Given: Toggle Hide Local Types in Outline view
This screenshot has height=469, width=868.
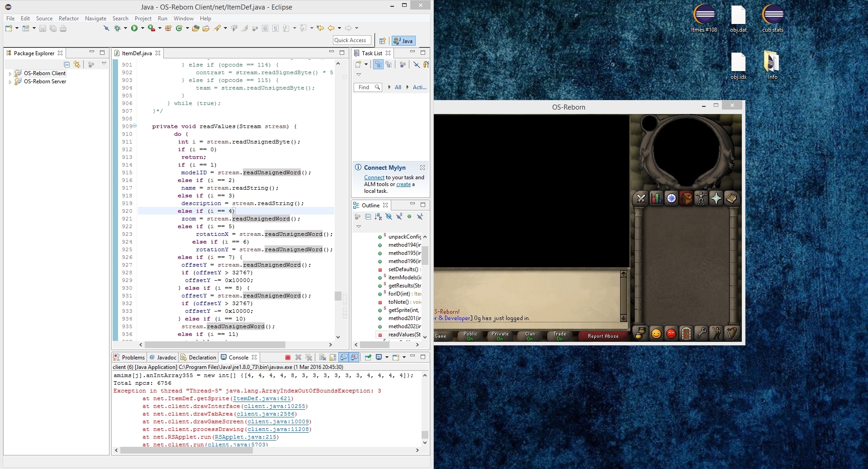Looking at the screenshot, I should (420, 217).
